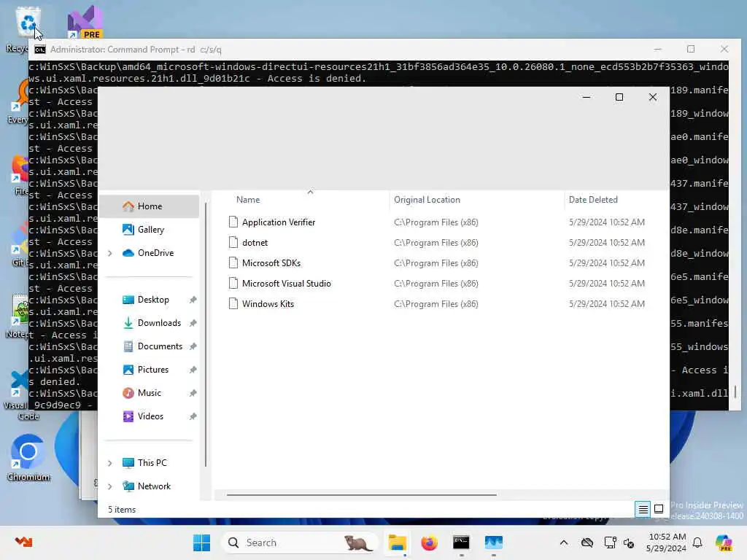Open the Music quick access folder
Image resolution: width=747 pixels, height=560 pixels.
coord(149,393)
